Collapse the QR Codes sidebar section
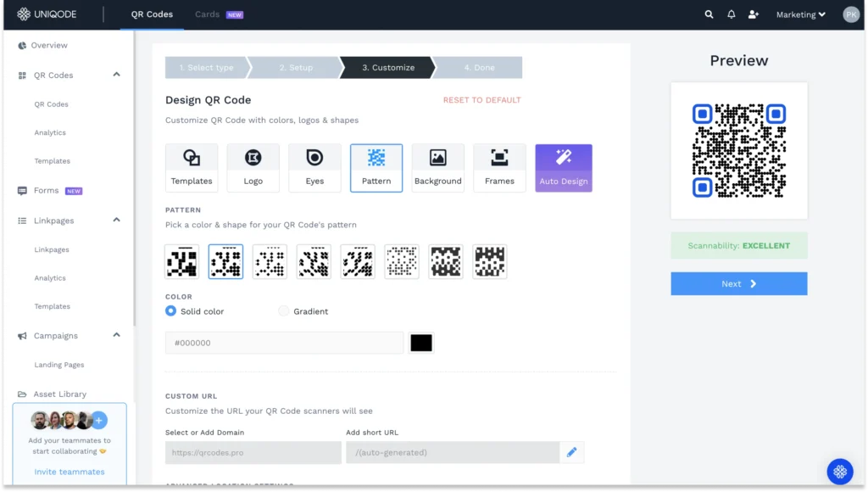The image size is (868, 492). tap(116, 75)
